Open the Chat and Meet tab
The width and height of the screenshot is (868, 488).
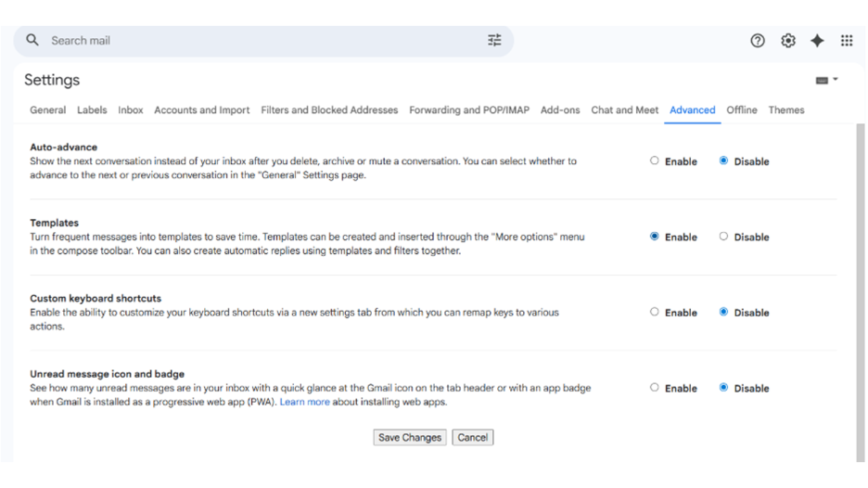[x=625, y=109]
